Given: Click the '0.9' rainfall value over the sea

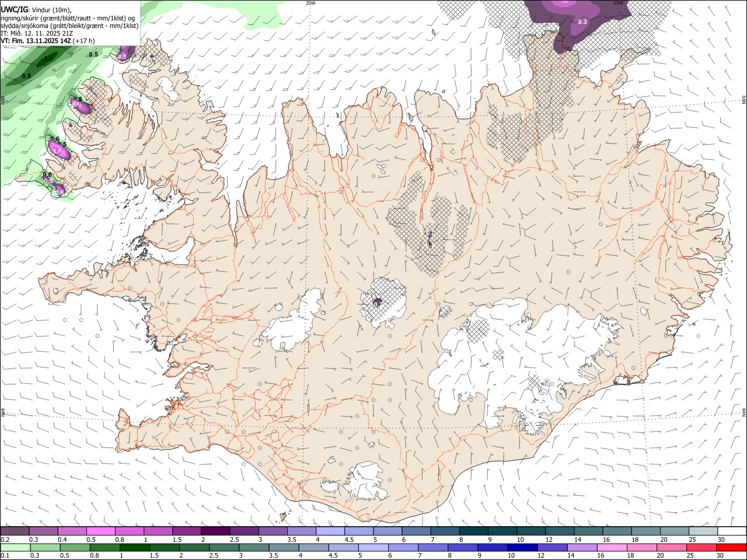Looking at the screenshot, I should 26,76.
